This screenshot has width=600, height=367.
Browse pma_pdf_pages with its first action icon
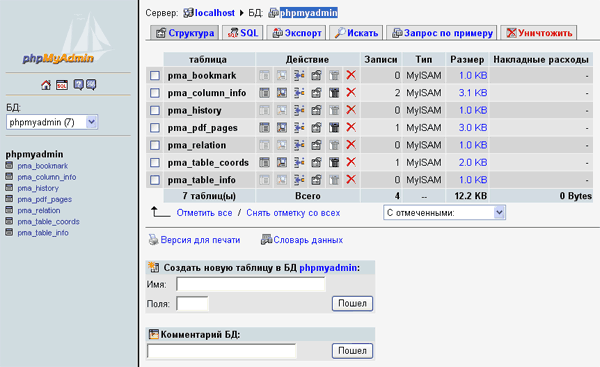(x=264, y=127)
